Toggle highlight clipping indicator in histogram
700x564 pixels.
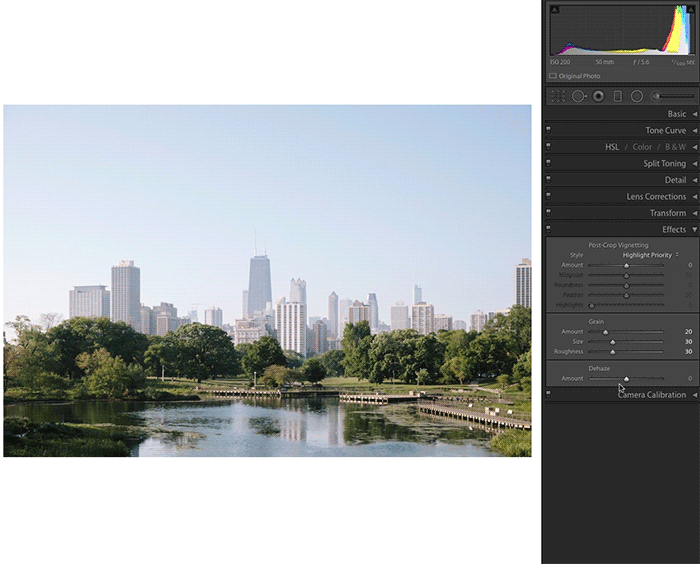691,9
